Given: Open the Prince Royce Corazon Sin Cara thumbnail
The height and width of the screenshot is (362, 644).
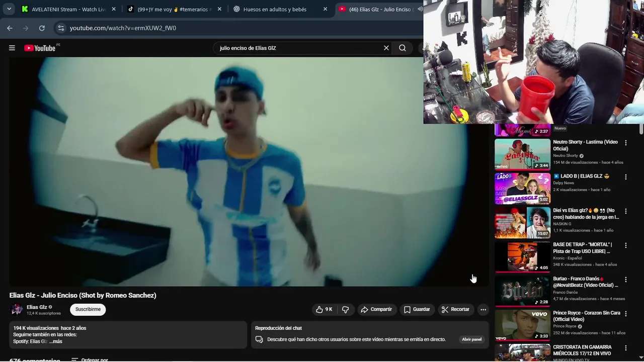Looking at the screenshot, I should 522,325.
